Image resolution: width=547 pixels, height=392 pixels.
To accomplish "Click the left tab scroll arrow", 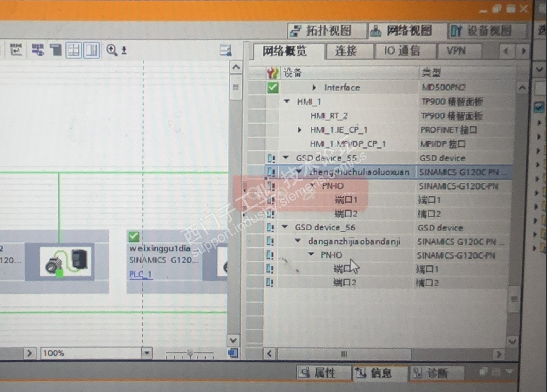I will (x=505, y=52).
